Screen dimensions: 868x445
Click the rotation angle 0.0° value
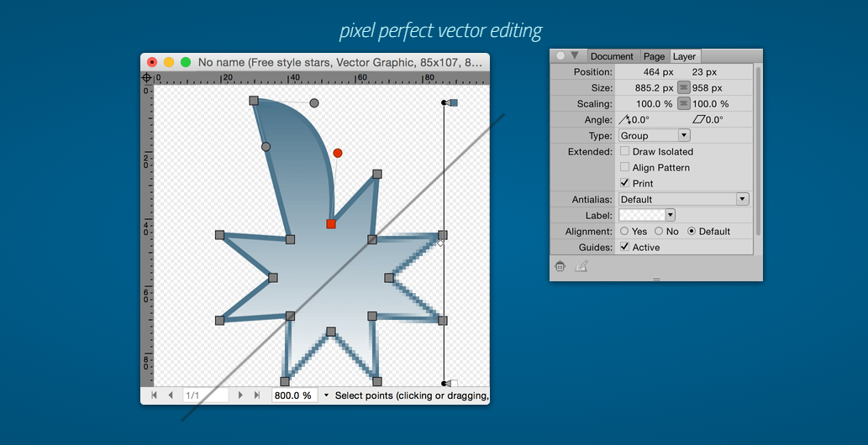(640, 119)
